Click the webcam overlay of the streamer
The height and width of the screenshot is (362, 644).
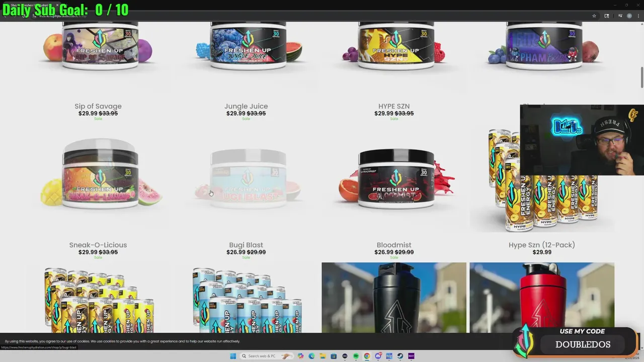(582, 140)
